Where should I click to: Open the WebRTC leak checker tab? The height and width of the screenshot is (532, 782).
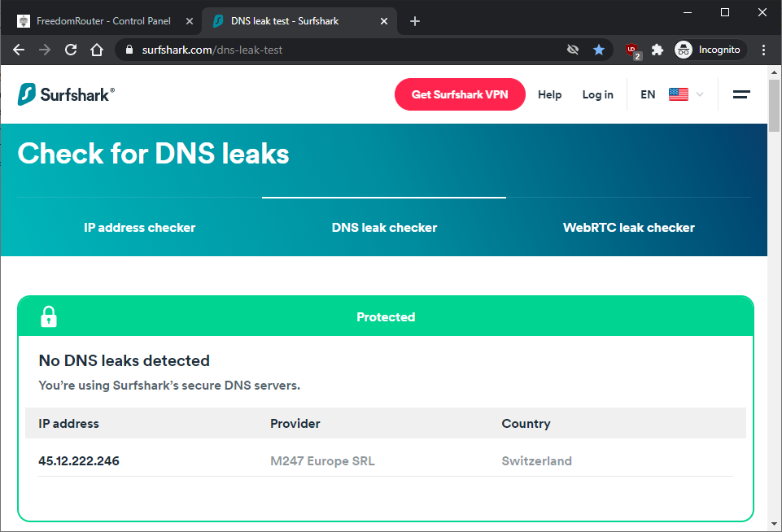[x=628, y=227]
